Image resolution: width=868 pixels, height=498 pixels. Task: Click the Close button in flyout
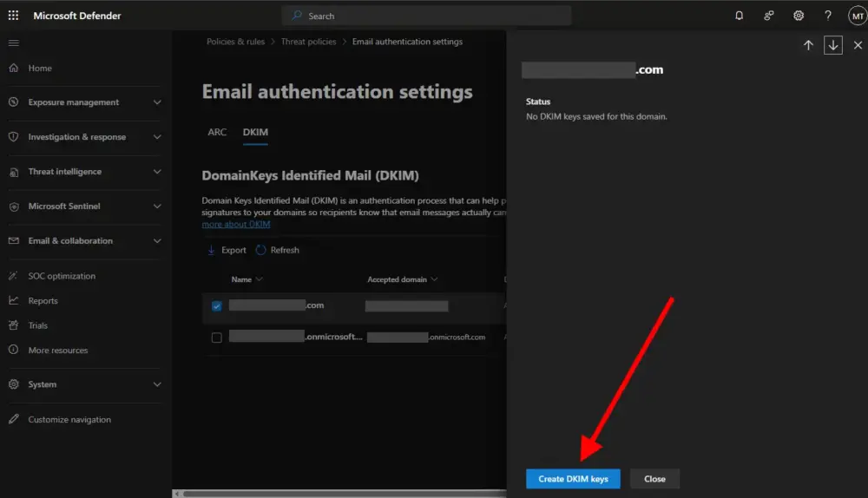(x=654, y=479)
